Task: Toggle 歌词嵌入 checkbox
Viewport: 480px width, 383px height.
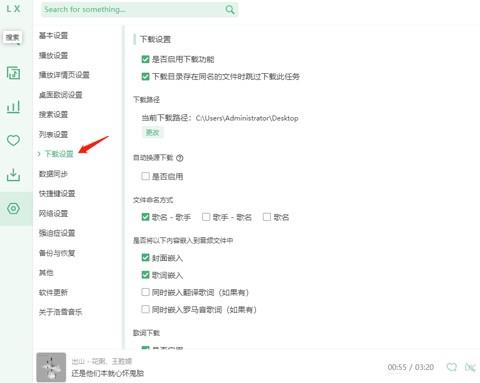Action: tap(145, 275)
